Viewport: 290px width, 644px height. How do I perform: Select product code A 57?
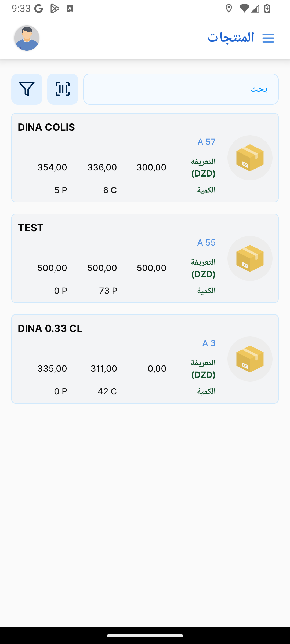click(206, 142)
